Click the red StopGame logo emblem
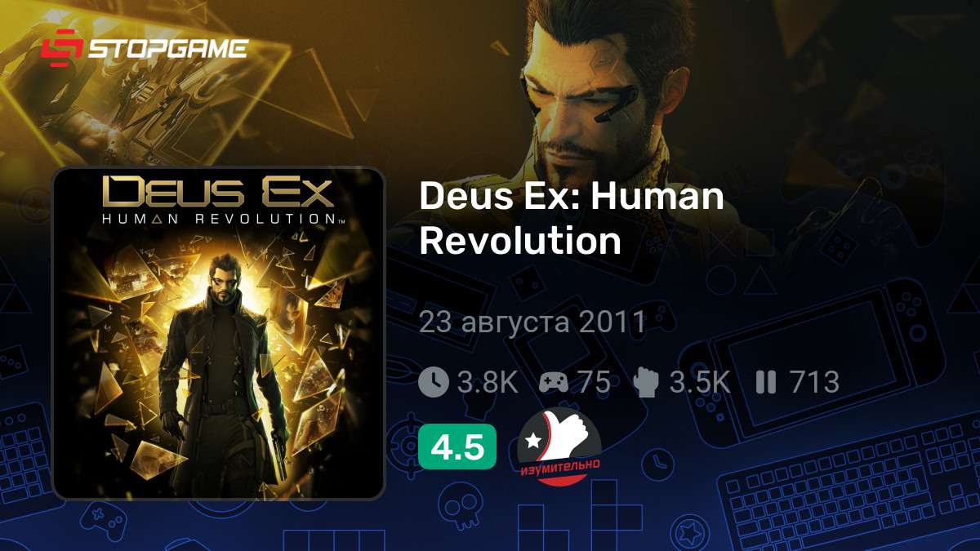 point(61,48)
